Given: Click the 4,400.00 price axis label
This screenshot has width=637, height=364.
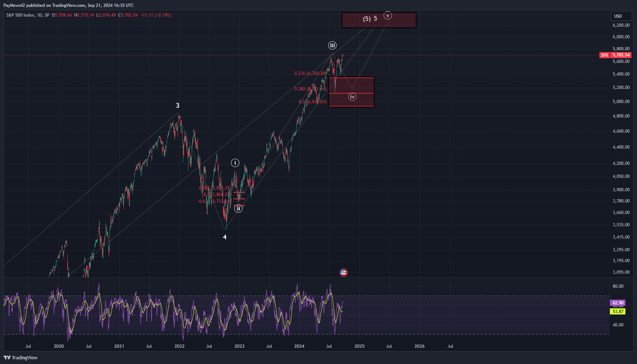Looking at the screenshot, I should 621,147.
